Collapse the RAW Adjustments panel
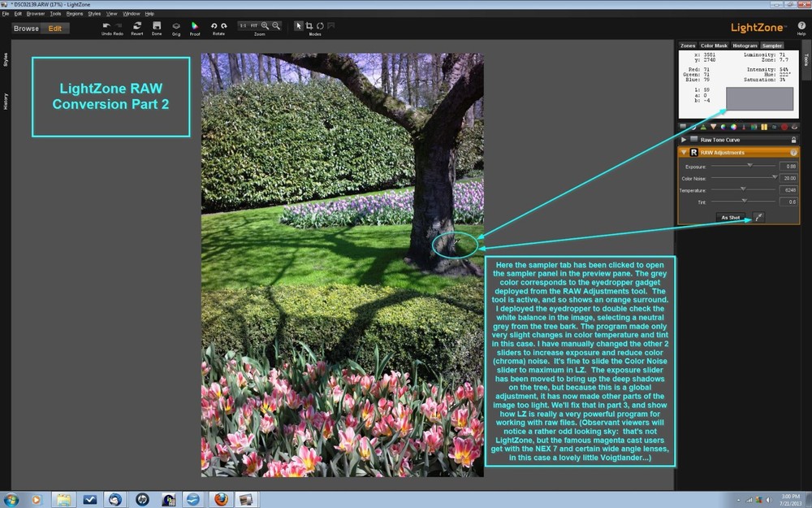Screen dimensions: 812x508 [x=685, y=152]
